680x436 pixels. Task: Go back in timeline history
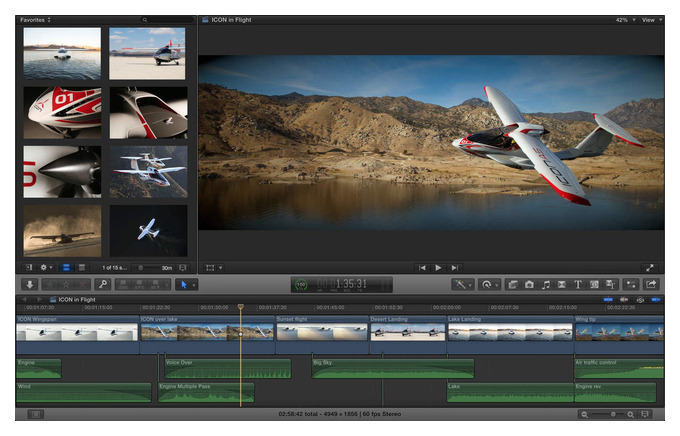[24, 299]
